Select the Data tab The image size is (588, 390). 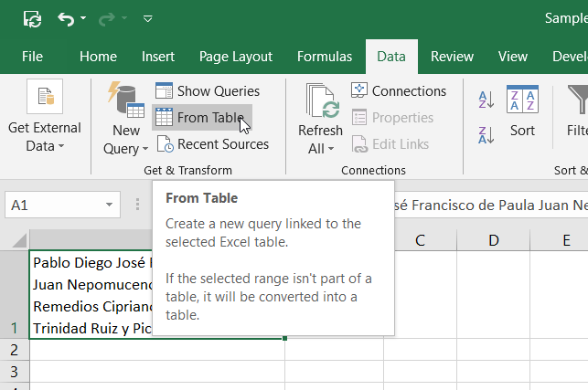(x=391, y=57)
